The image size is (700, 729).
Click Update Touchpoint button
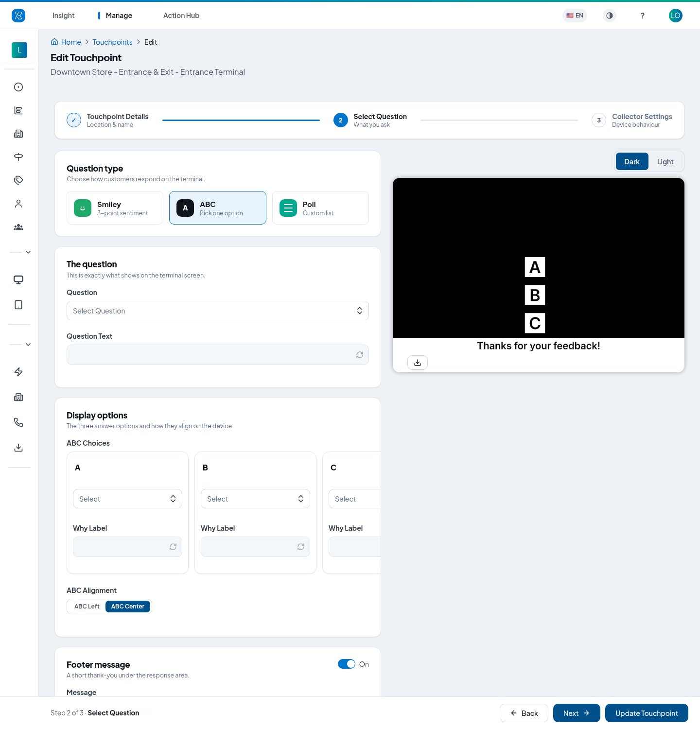tap(647, 713)
